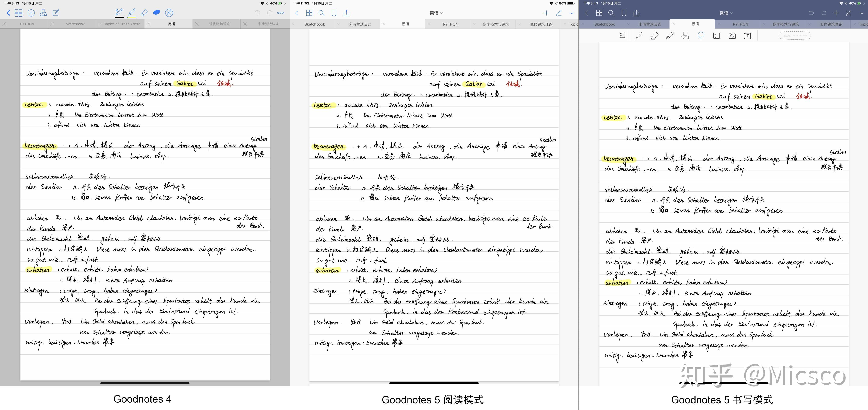Redo in the writing mode window
The image size is (868, 410).
coord(824,13)
